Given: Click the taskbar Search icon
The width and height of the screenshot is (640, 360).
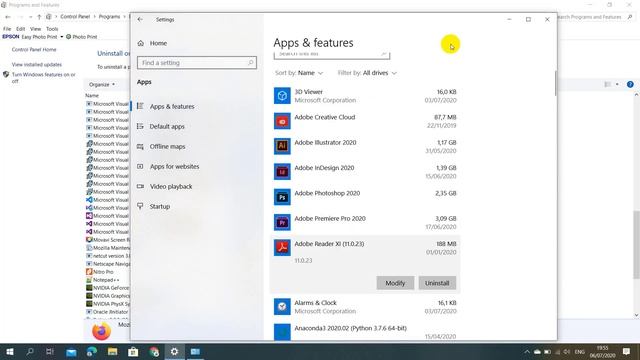Looking at the screenshot, I should [x=30, y=351].
